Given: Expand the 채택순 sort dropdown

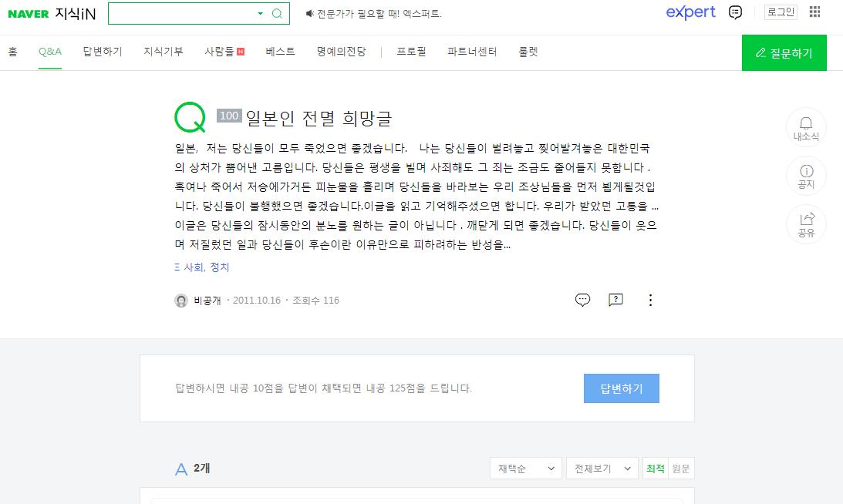Looking at the screenshot, I should point(526,469).
